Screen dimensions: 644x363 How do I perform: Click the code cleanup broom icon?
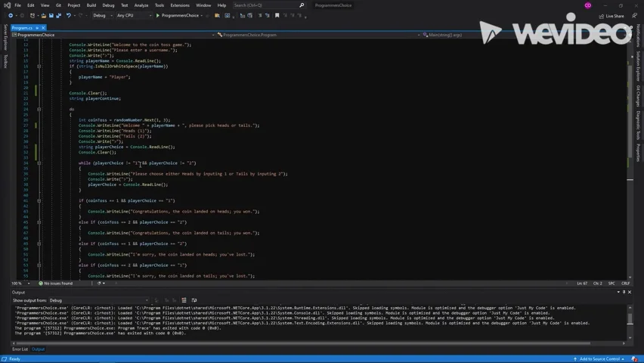[99, 284]
